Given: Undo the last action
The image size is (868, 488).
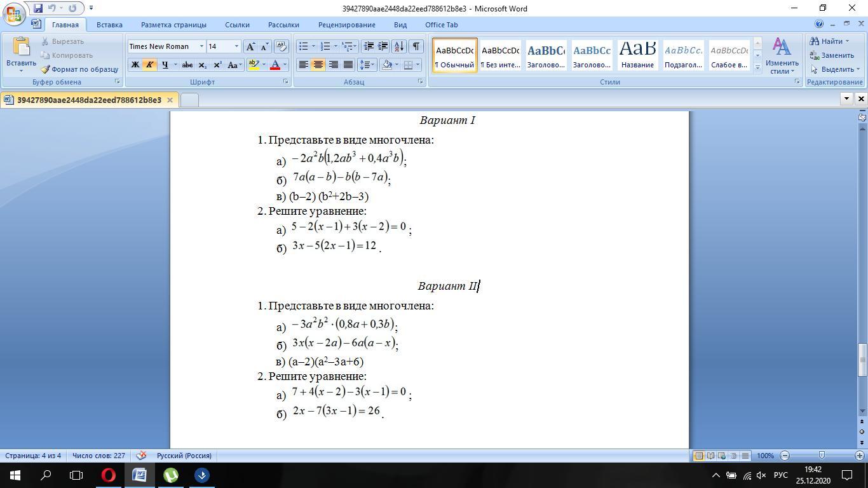Looking at the screenshot, I should (x=51, y=8).
